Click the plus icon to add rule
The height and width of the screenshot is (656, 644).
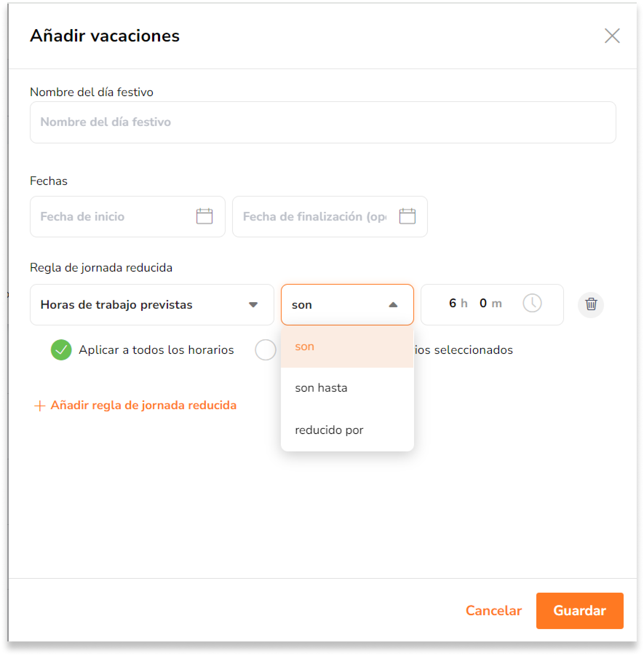coord(39,406)
